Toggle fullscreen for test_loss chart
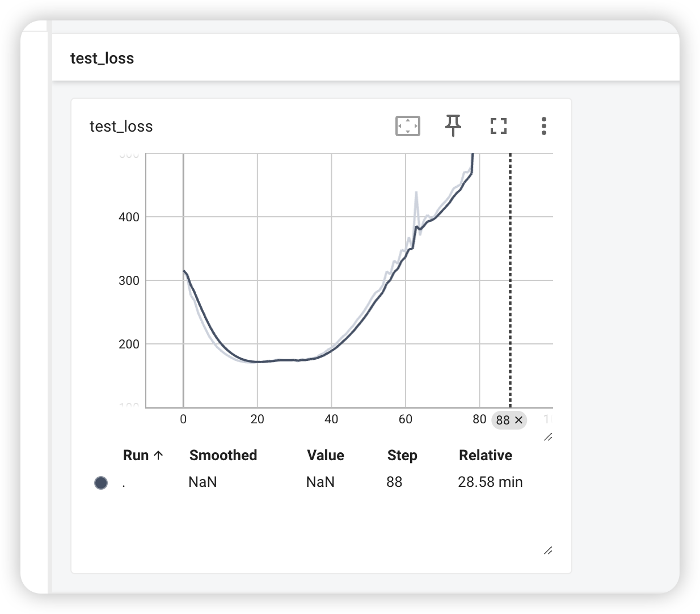The height and width of the screenshot is (614, 700). pos(498,126)
